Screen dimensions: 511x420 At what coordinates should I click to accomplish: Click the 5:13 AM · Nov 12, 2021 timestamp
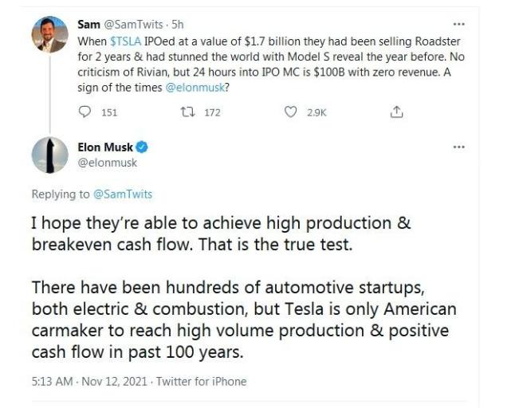tap(89, 381)
